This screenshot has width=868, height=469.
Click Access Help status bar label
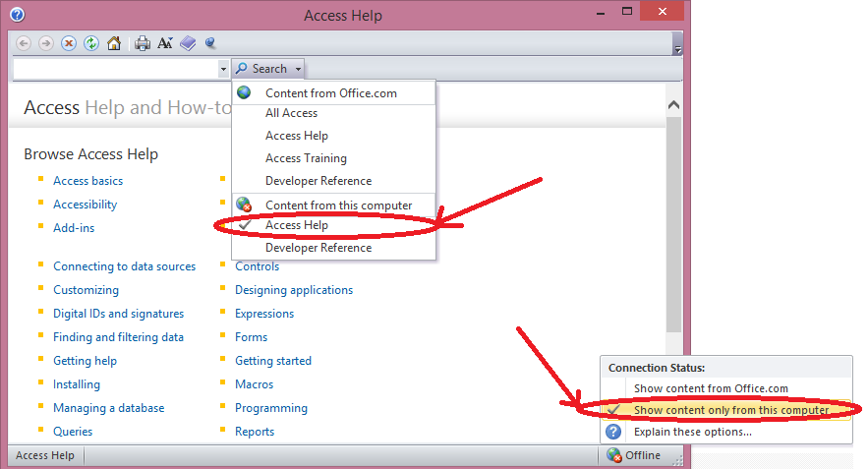tap(45, 455)
